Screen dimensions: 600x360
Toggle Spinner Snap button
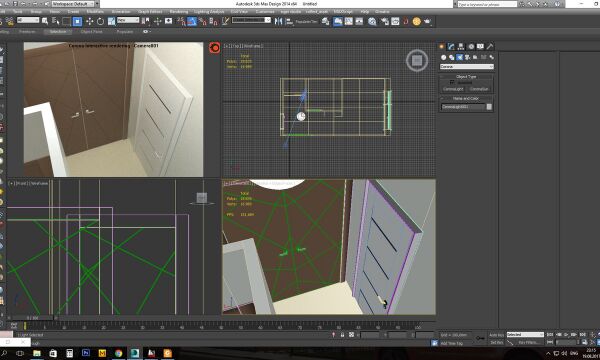coord(214,21)
